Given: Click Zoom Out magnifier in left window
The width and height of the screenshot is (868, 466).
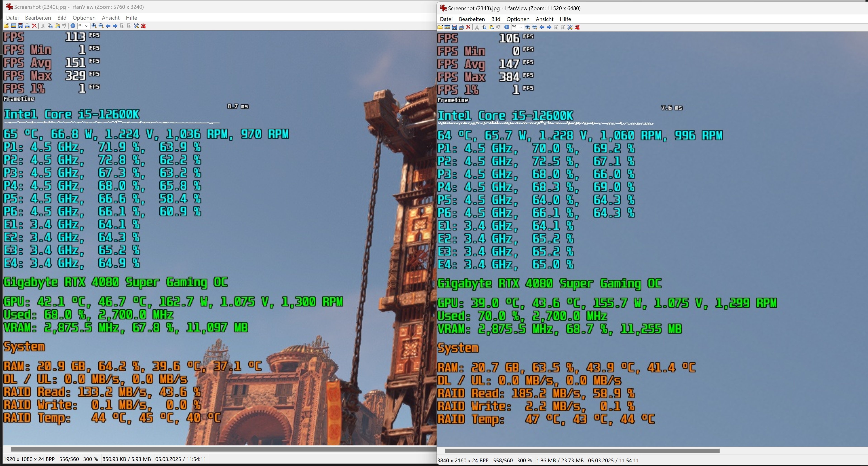Looking at the screenshot, I should coord(101,26).
